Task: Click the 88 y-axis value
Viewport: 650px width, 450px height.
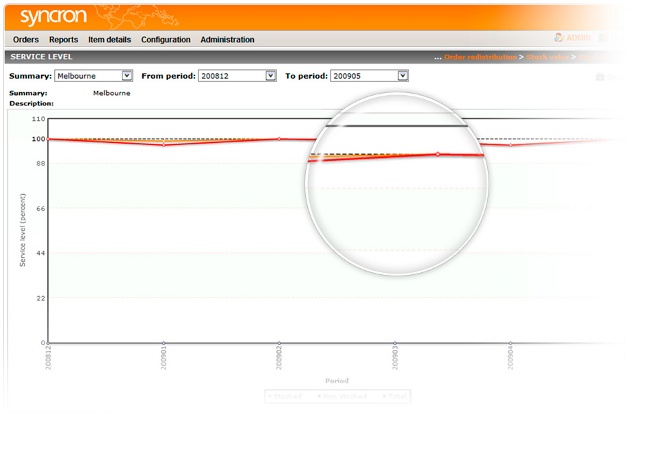Action: tap(40, 164)
